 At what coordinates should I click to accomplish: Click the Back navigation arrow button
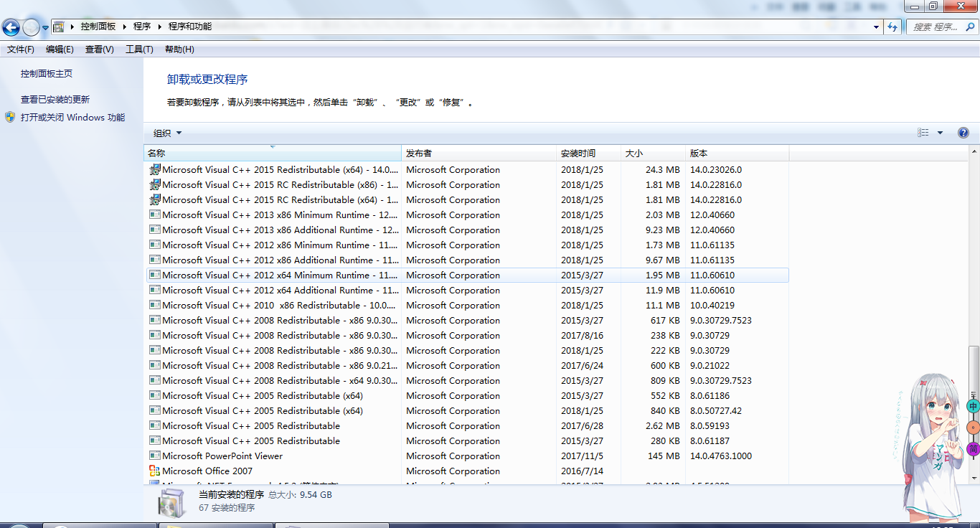[x=11, y=28]
